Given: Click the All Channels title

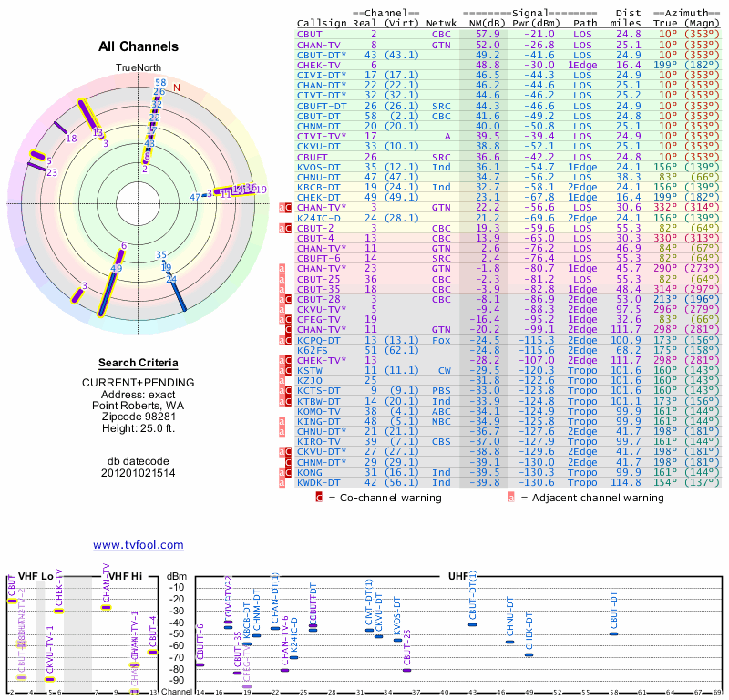Looking at the screenshot, I should [x=139, y=46].
